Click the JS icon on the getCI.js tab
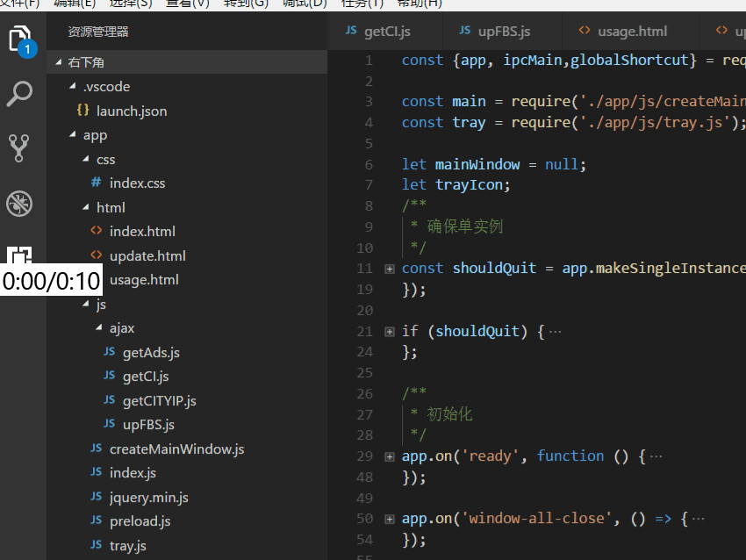Image resolution: width=746 pixels, height=560 pixels. [351, 31]
